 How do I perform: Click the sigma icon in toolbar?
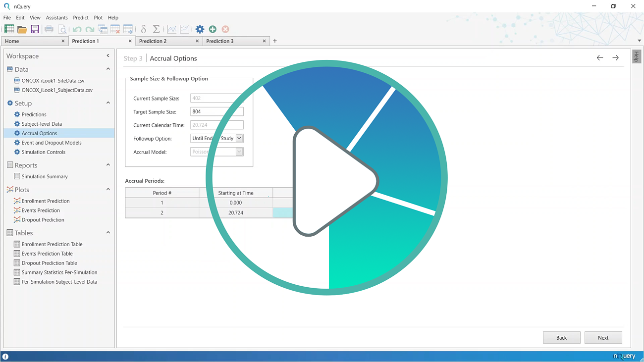[x=156, y=29]
